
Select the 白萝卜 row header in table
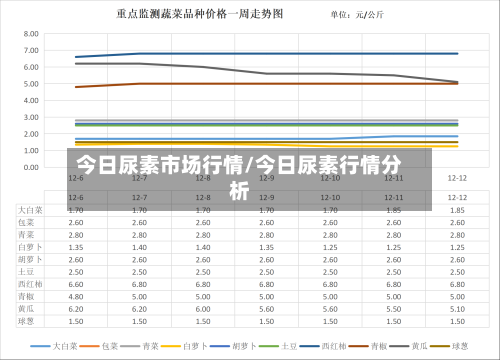[x=30, y=247]
